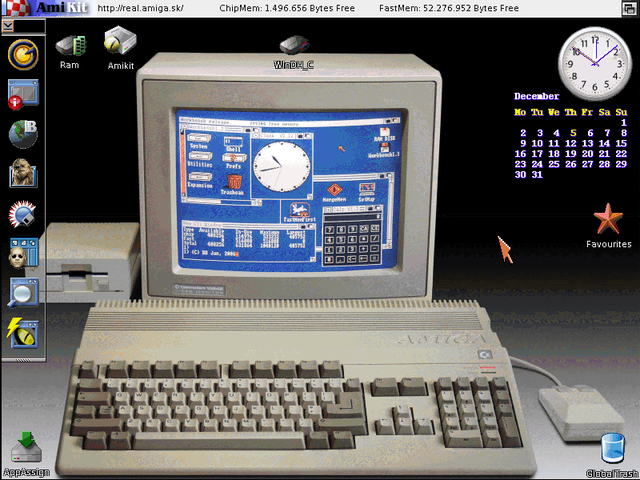Image resolution: width=640 pixels, height=480 pixels.
Task: Select day 1 in the calendar
Action: (624, 122)
